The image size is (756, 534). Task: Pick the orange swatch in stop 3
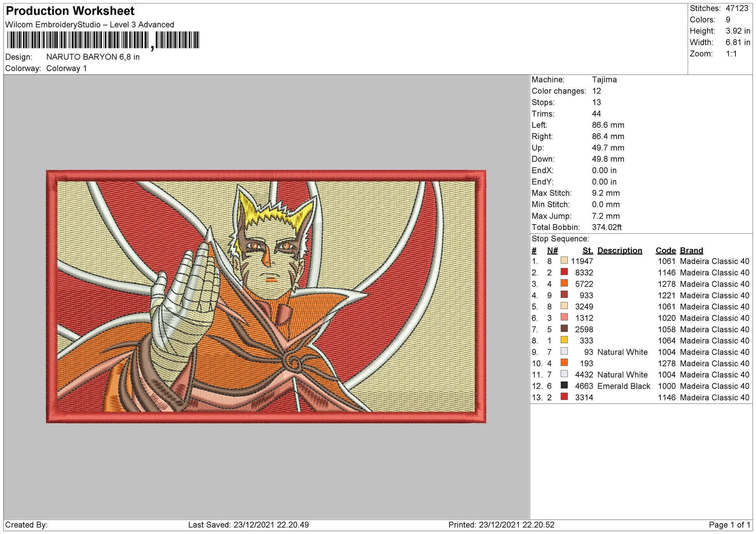564,283
